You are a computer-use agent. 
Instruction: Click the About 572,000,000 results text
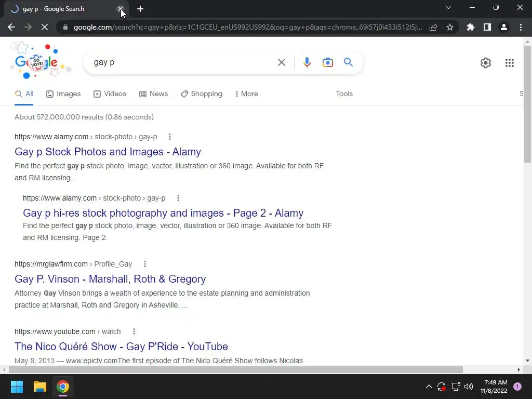(84, 117)
